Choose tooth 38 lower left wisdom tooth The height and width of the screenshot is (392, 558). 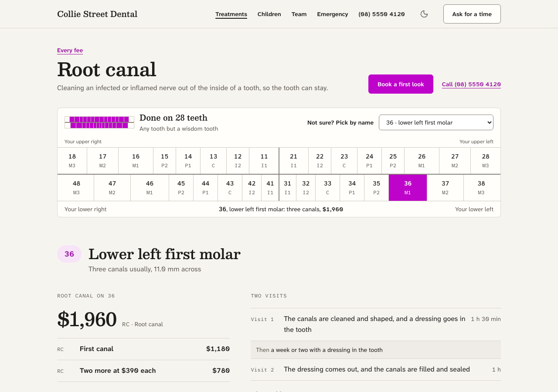(x=482, y=188)
